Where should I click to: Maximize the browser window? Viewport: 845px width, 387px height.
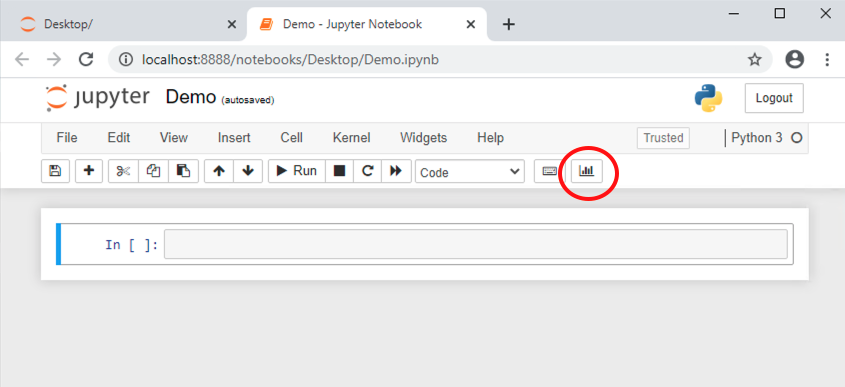tap(780, 13)
